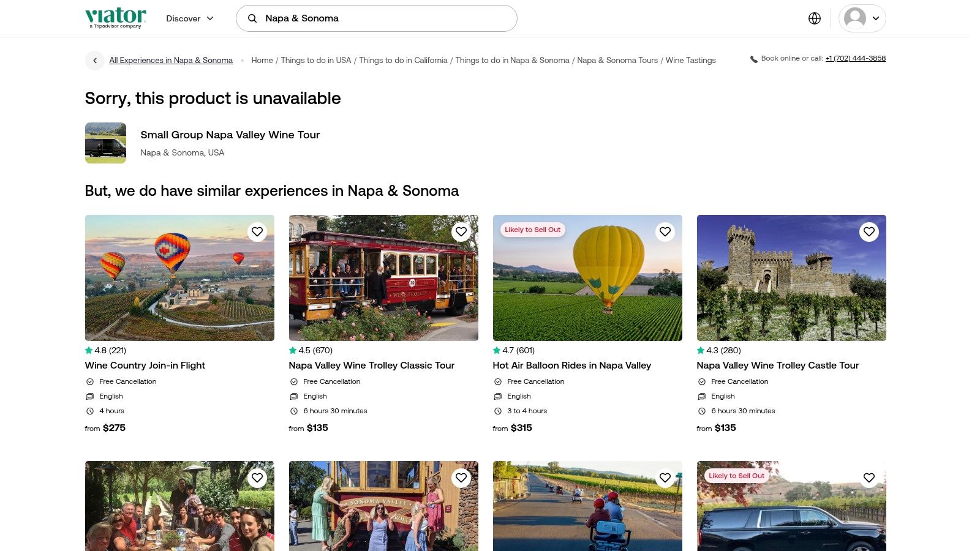The height and width of the screenshot is (551, 980).
Task: Open Hot Air Balloon Rides in Napa Valley title
Action: click(572, 365)
